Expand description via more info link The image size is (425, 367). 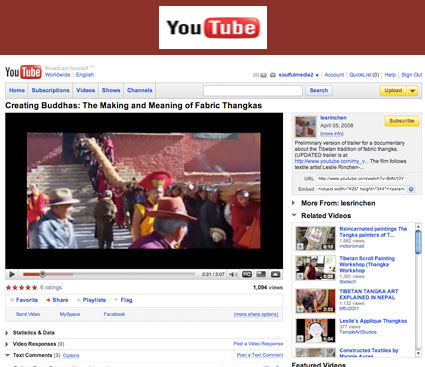332,134
